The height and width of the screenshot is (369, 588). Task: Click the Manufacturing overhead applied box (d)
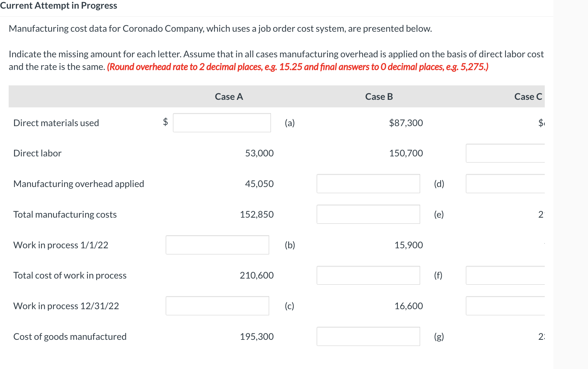pos(368,183)
